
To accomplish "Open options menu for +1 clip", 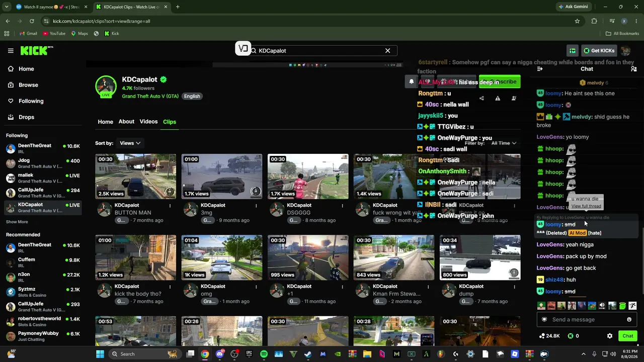I will tap(342, 287).
